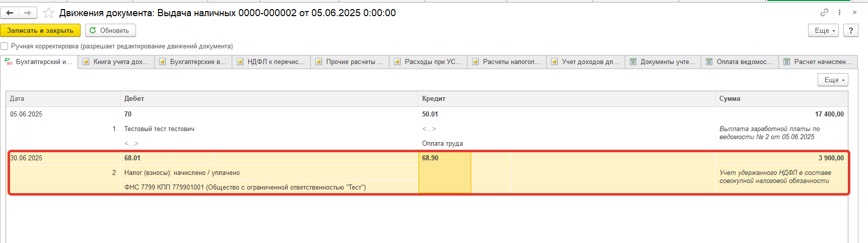The width and height of the screenshot is (868, 243).
Task: Close the document movements window
Action: coord(854,12)
